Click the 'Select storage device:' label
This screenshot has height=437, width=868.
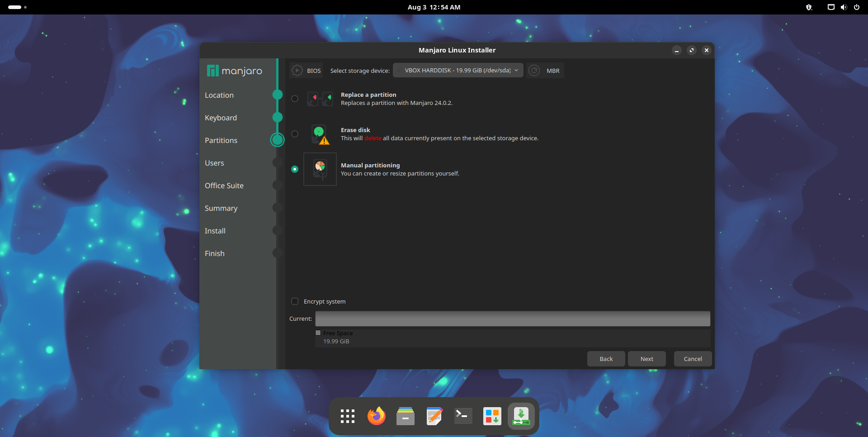[x=360, y=71]
